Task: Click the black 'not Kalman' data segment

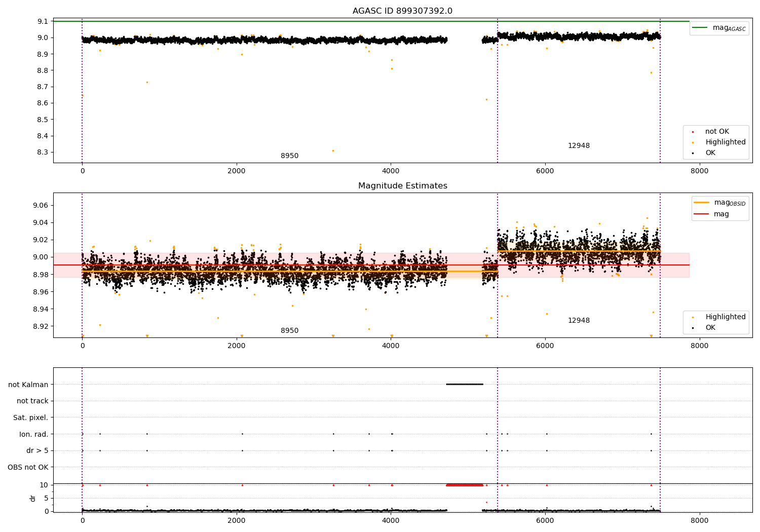Action: pyautogui.click(x=465, y=384)
